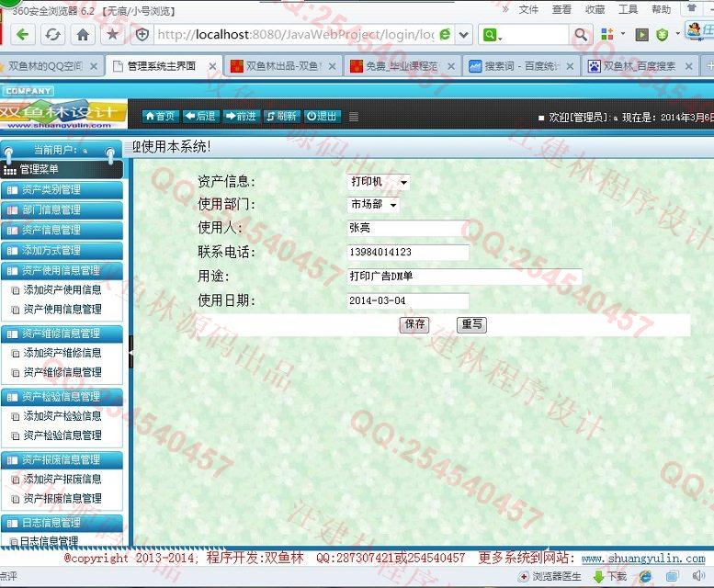Viewport: 714px width, 588px height.
Task: Click the 首页 home toolbar button
Action: (160, 117)
